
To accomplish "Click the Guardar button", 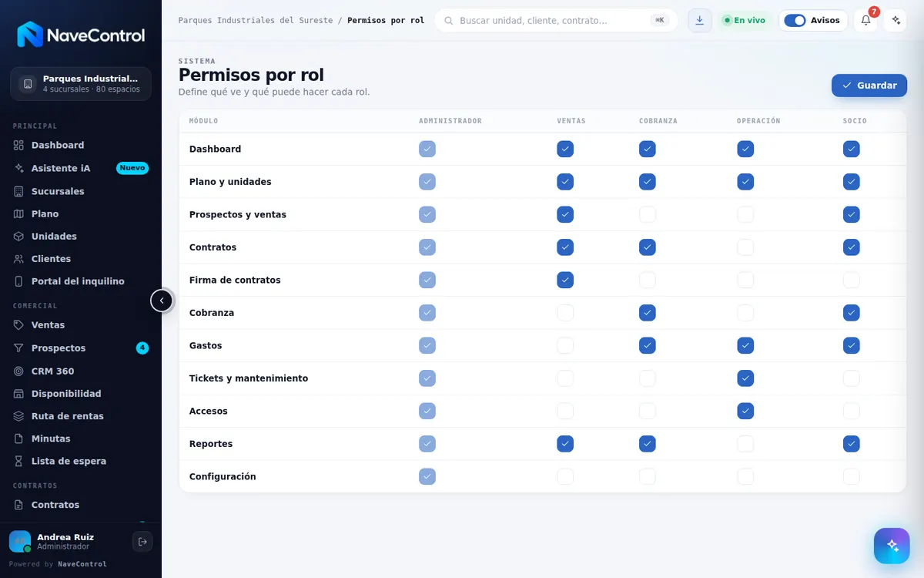I will [x=869, y=86].
